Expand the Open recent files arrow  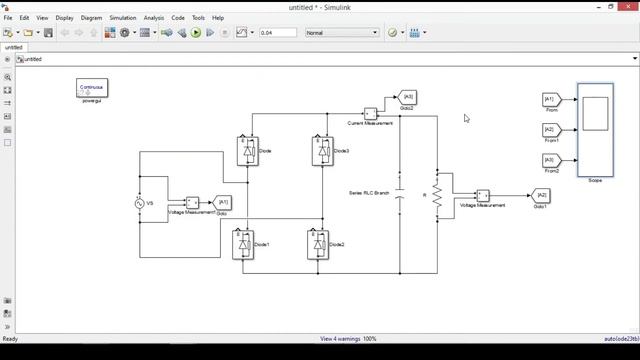[38, 33]
